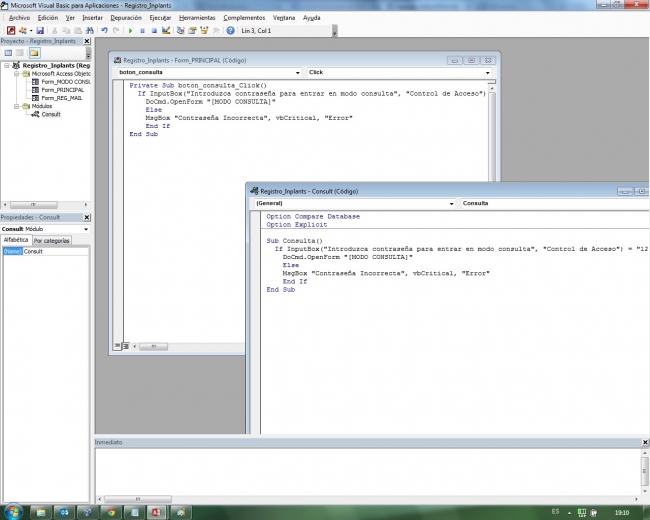This screenshot has height=520, width=650.
Task: Click horizontal scrollbar in Form_PRINCIPAL code window
Action: click(153, 346)
